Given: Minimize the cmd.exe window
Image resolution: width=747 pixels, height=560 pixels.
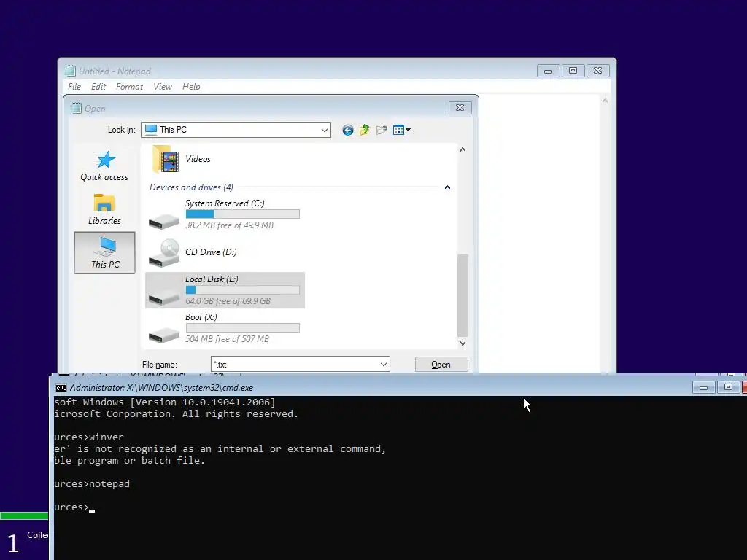Looking at the screenshot, I should (704, 387).
